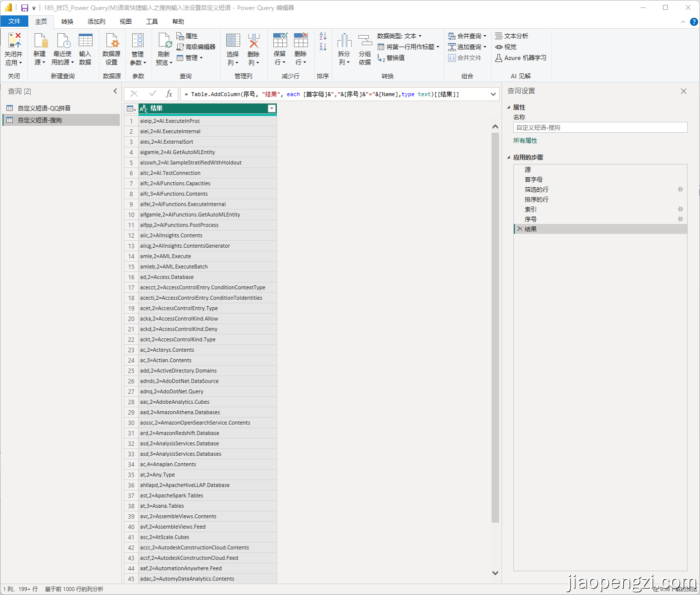Switch to the Help (帮助) tab

click(x=178, y=22)
